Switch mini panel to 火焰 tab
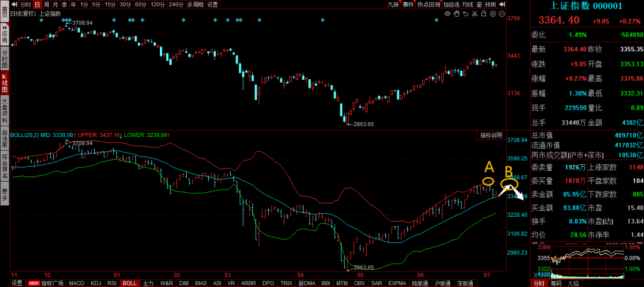This screenshot has width=644, height=287. [572, 283]
